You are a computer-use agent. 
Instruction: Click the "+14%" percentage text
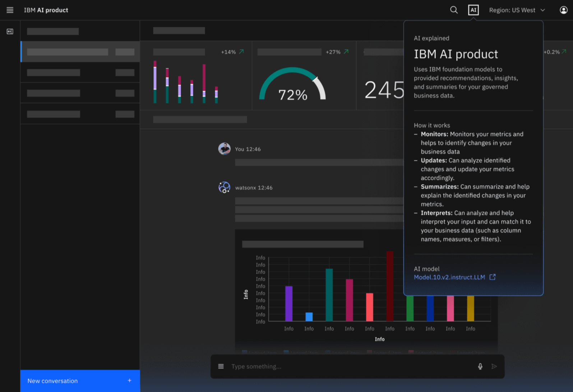tap(228, 52)
